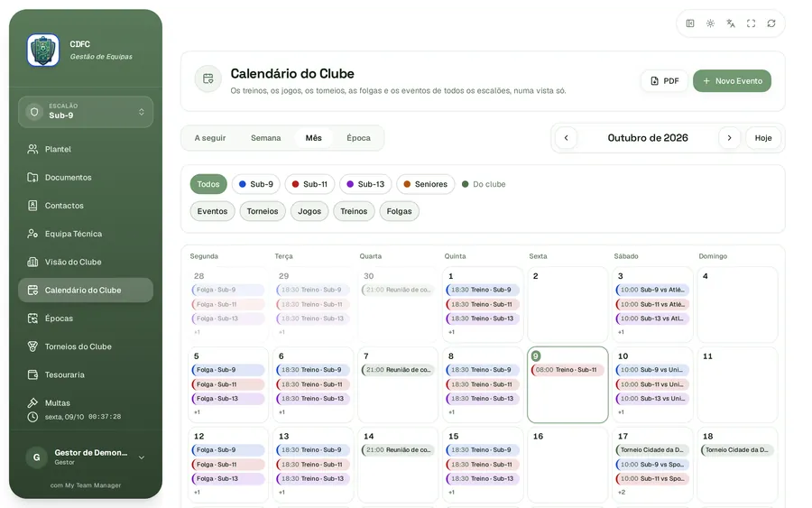
Task: Click the Multas gavel icon
Action: point(32,402)
